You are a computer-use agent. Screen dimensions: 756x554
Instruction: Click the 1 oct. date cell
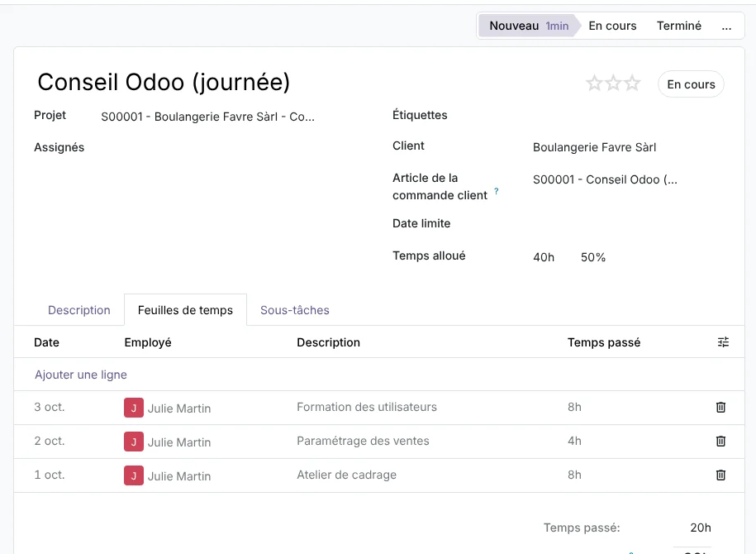coord(50,475)
